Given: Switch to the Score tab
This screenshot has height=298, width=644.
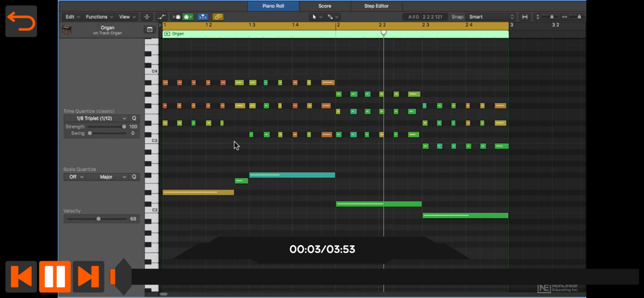Looking at the screenshot, I should tap(325, 6).
